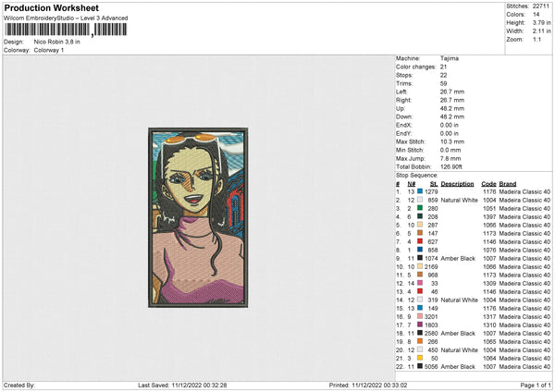Click the Min Stitch value 0.0 mm
Viewport: 555px width, 392px height.
(x=450, y=150)
